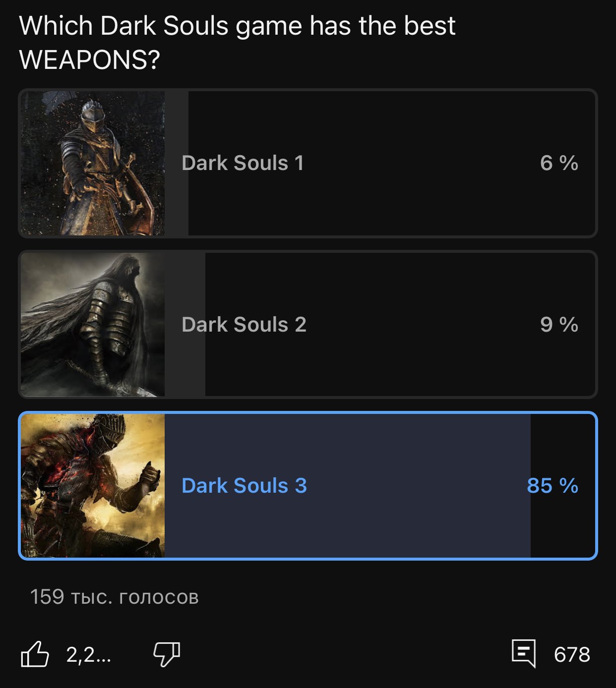Click the 678 comments count
The image size is (616, 688).
(572, 655)
